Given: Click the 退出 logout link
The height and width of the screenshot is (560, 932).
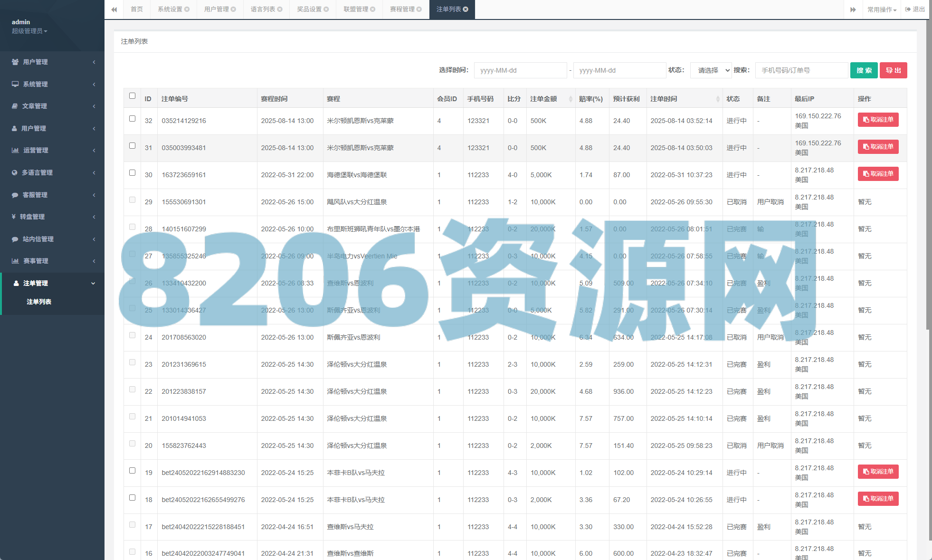Looking at the screenshot, I should point(915,9).
